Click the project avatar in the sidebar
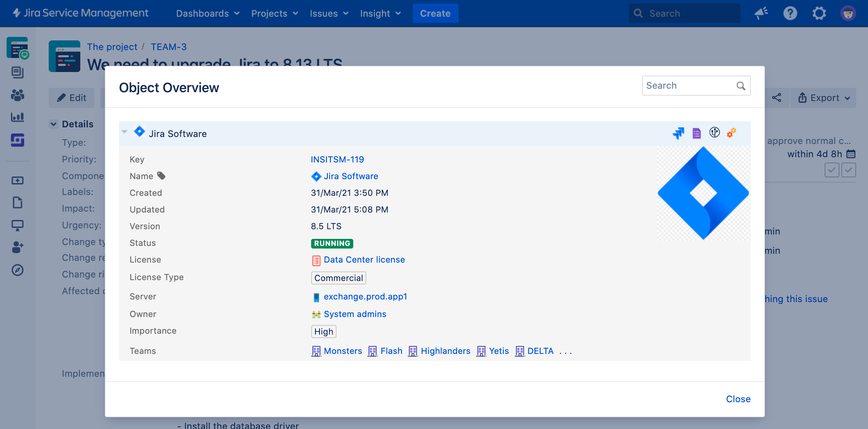 18,48
